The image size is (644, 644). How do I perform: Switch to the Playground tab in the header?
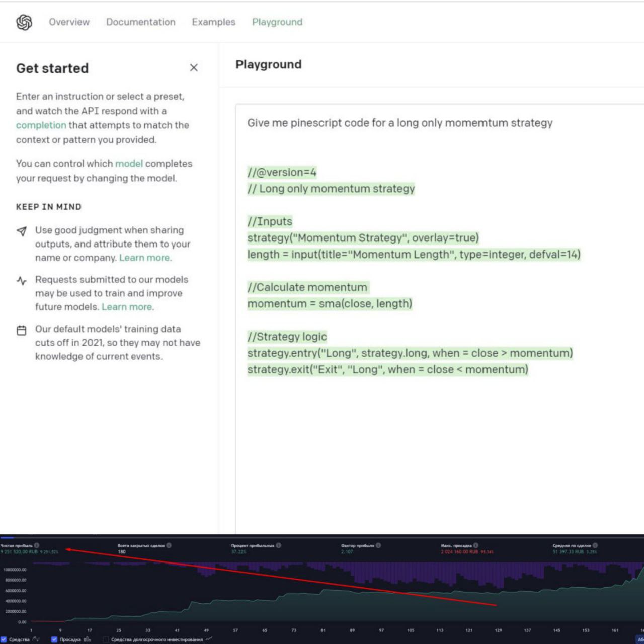277,22
